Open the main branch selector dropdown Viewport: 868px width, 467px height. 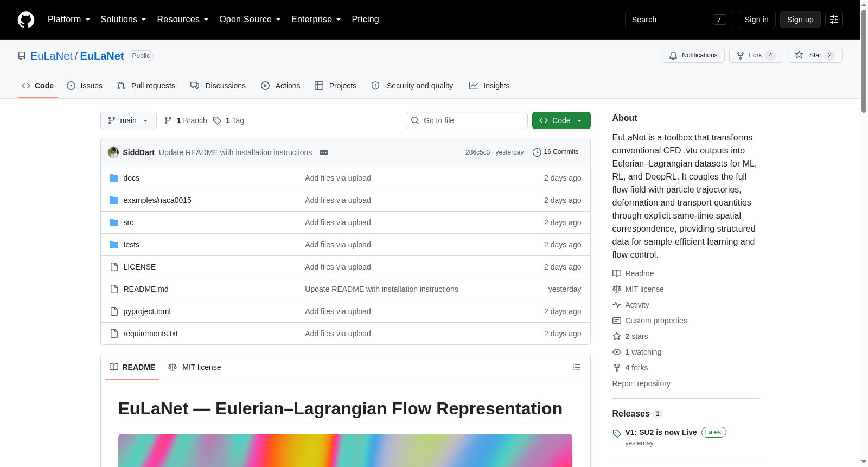tap(129, 120)
